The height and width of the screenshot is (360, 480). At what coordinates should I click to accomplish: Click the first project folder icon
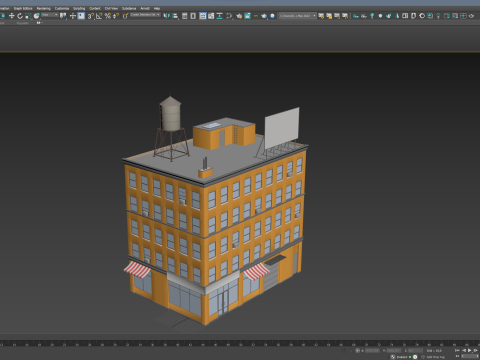(x=321, y=16)
